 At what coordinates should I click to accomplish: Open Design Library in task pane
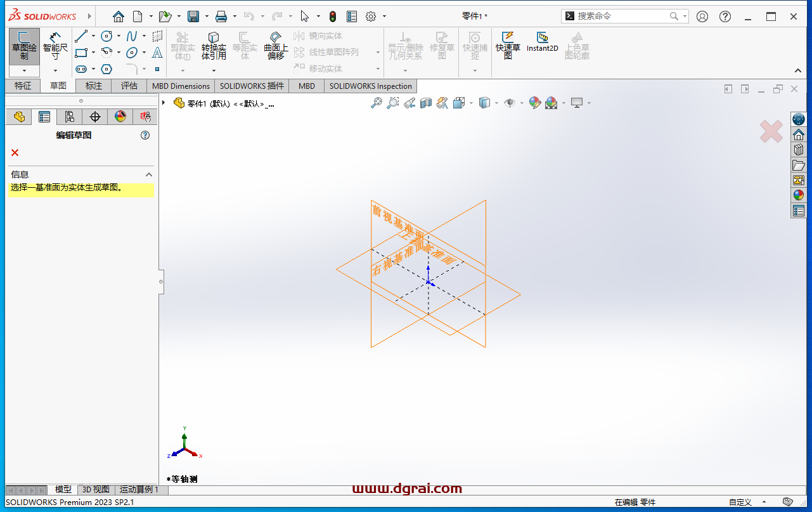[x=799, y=150]
